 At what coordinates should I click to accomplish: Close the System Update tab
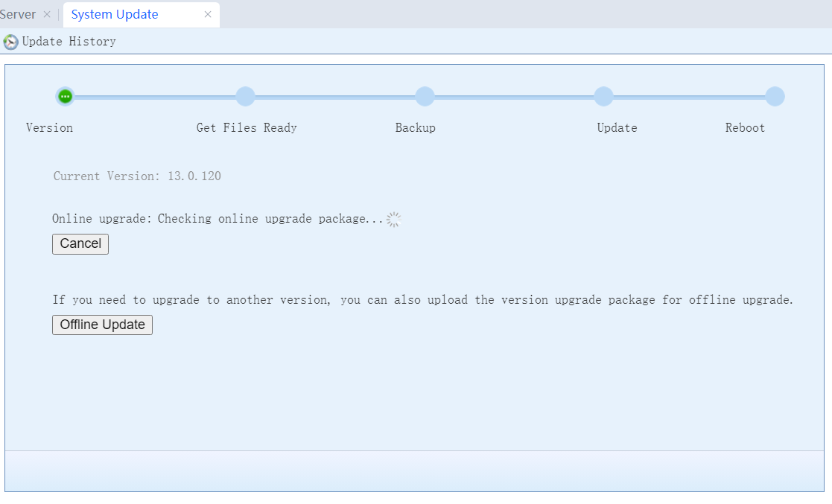(x=208, y=14)
